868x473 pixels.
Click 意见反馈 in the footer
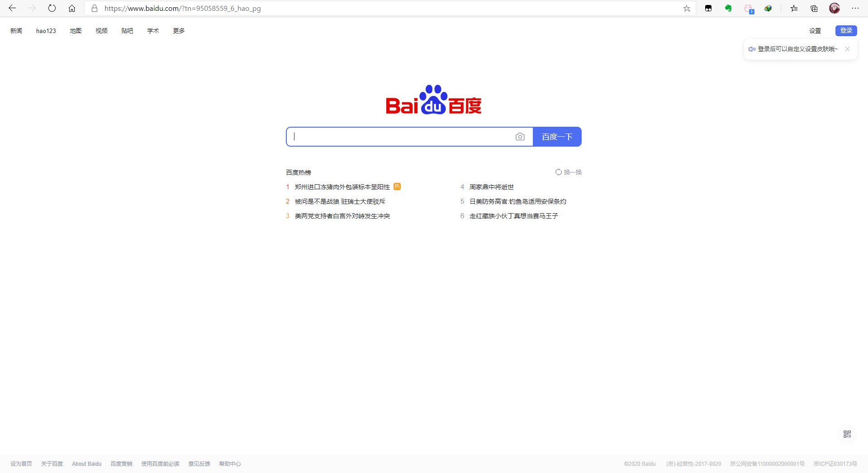coord(199,464)
